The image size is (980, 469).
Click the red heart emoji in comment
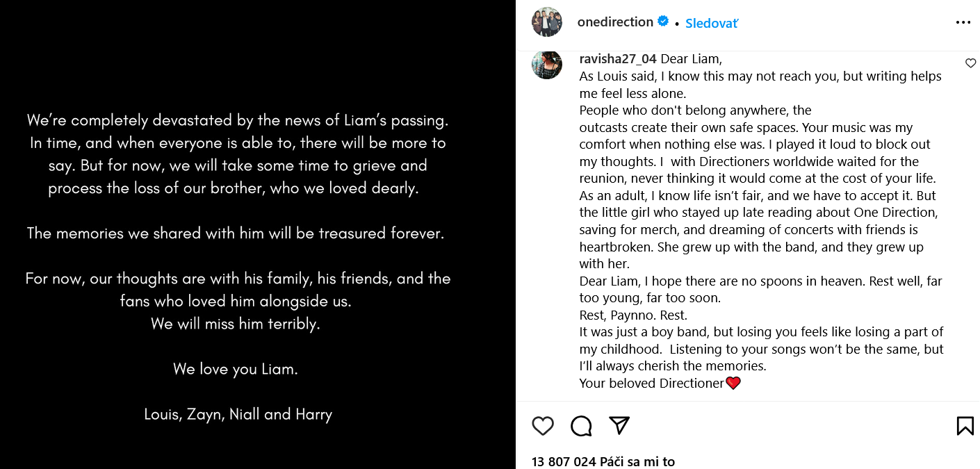coord(733,383)
